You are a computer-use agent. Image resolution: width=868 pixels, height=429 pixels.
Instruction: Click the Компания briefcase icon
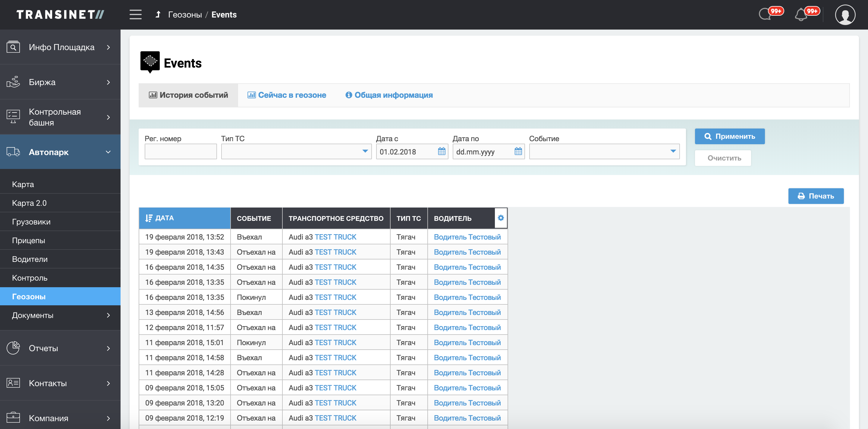click(13, 418)
